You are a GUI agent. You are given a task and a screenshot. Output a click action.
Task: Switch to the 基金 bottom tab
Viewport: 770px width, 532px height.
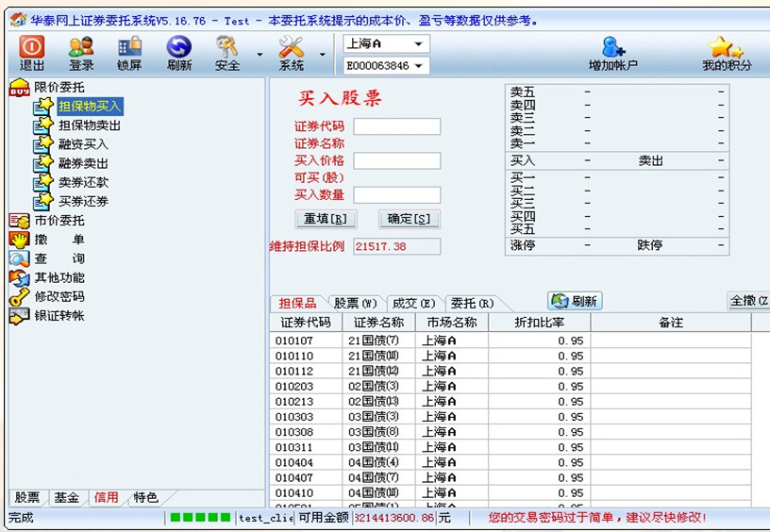(67, 498)
